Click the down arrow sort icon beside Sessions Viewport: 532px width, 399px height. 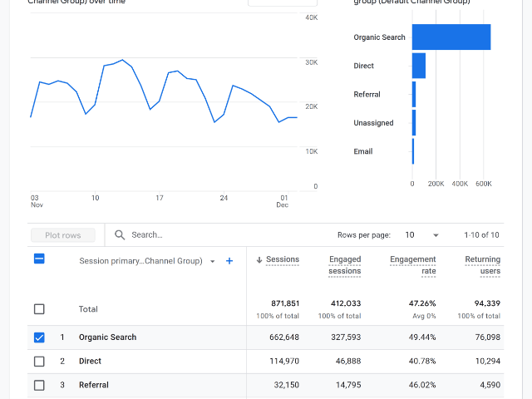coord(259,260)
